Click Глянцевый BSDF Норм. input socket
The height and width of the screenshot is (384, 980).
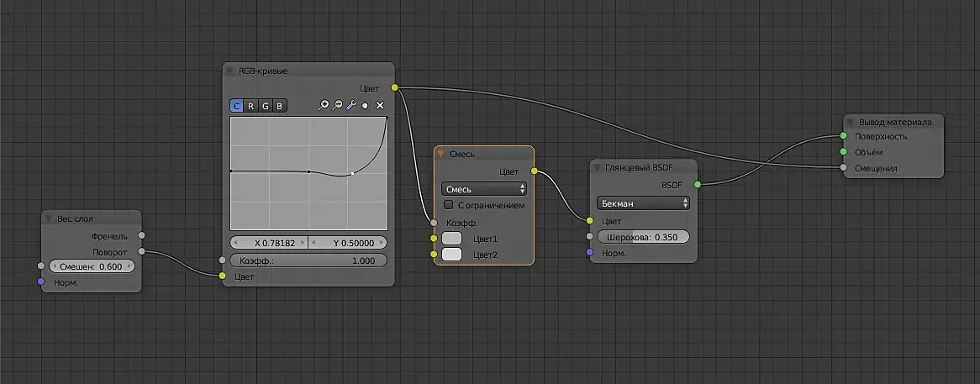coord(589,252)
